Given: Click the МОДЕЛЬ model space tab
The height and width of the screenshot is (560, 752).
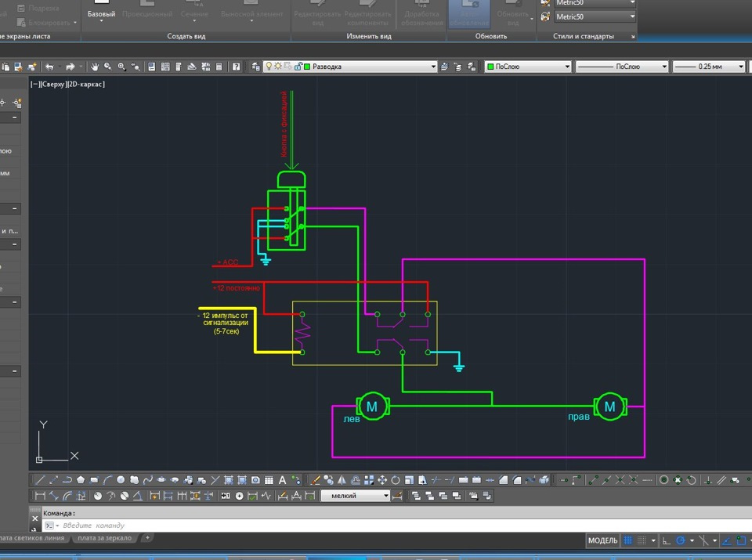Looking at the screenshot, I should pyautogui.click(x=602, y=541).
